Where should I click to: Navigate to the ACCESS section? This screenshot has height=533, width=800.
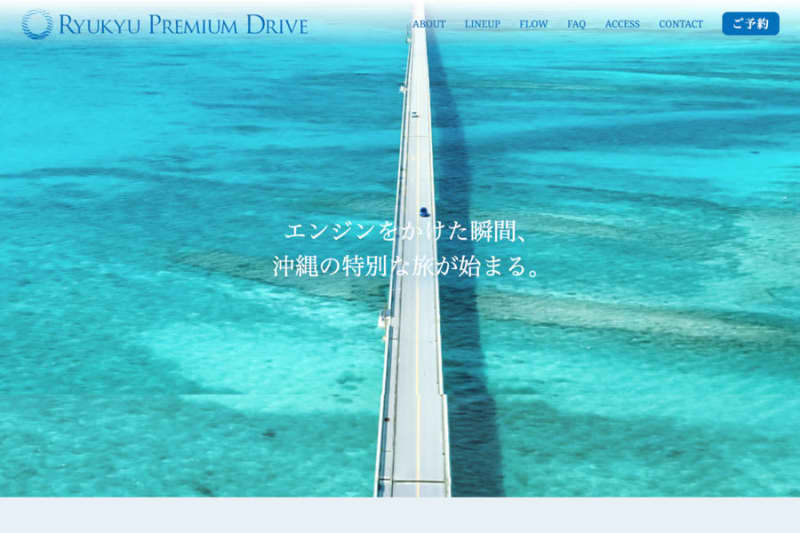click(622, 24)
